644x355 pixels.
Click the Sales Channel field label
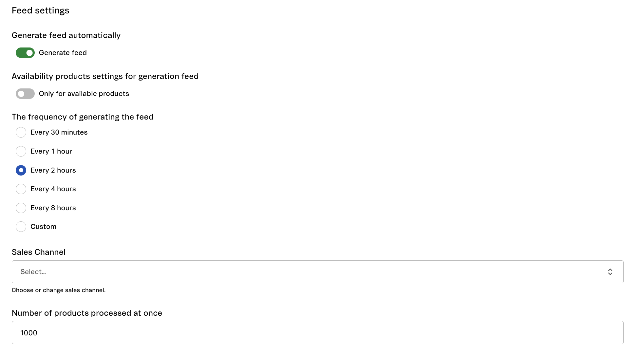pos(39,252)
